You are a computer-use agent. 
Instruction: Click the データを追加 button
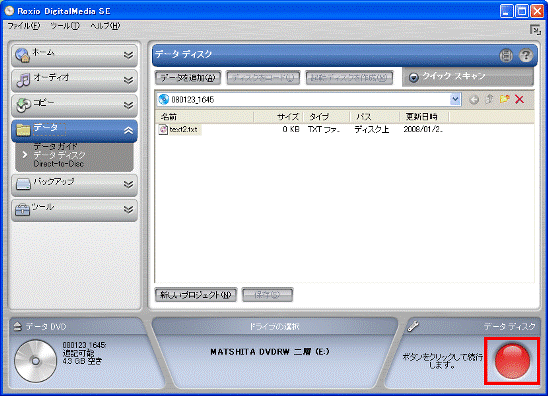coord(188,78)
